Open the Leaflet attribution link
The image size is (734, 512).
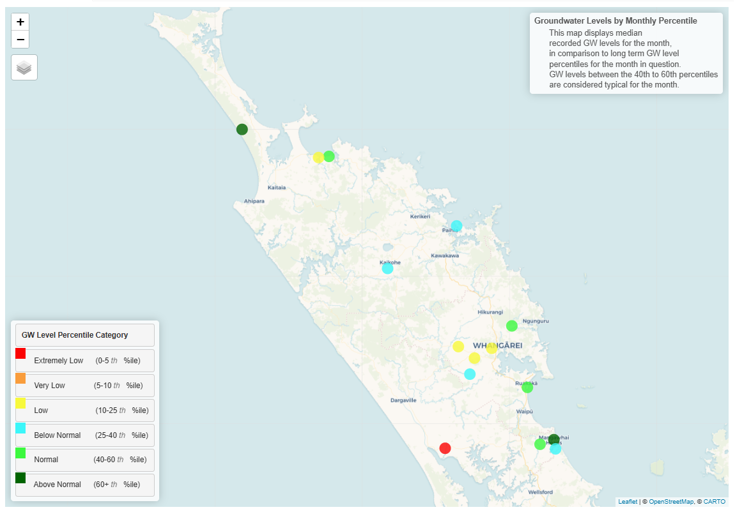[627, 502]
